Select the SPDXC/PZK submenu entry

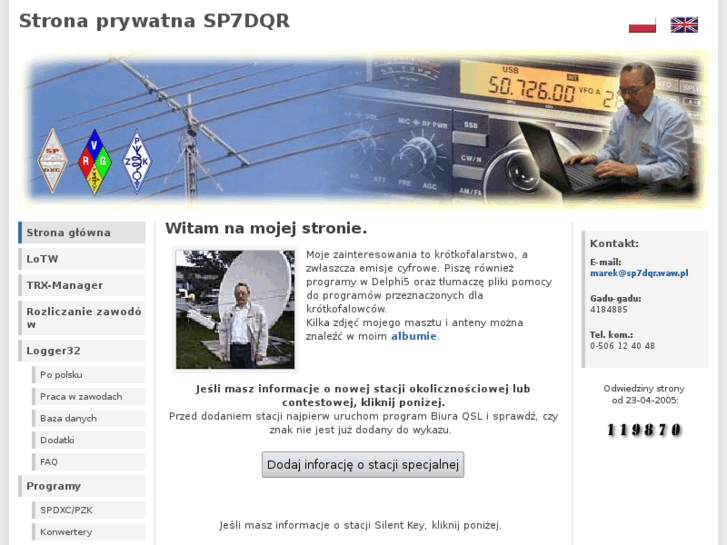89,510
